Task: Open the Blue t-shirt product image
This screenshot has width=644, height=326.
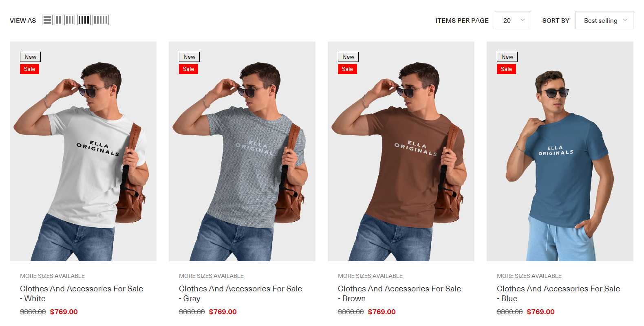Action: pyautogui.click(x=560, y=151)
